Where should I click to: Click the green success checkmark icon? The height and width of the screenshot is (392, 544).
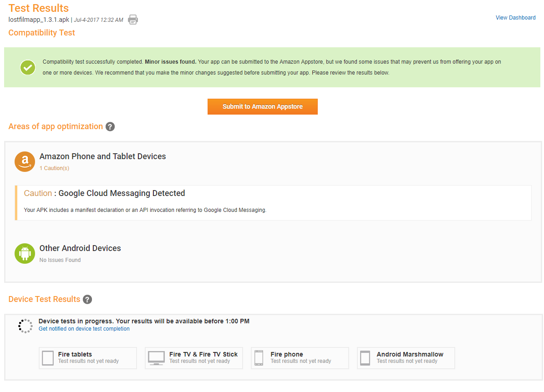[x=28, y=67]
